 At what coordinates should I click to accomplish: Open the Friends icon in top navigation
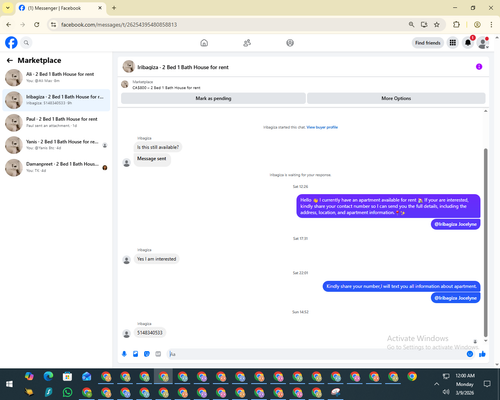[x=247, y=43]
